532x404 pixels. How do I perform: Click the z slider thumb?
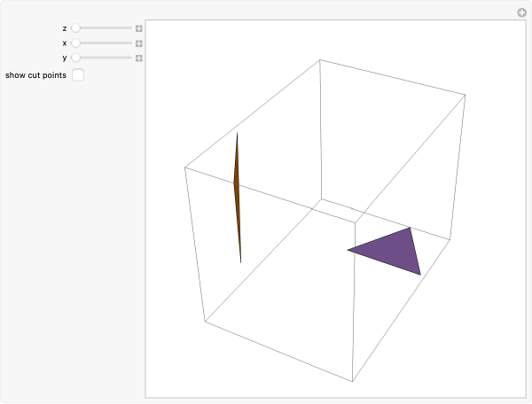click(76, 28)
